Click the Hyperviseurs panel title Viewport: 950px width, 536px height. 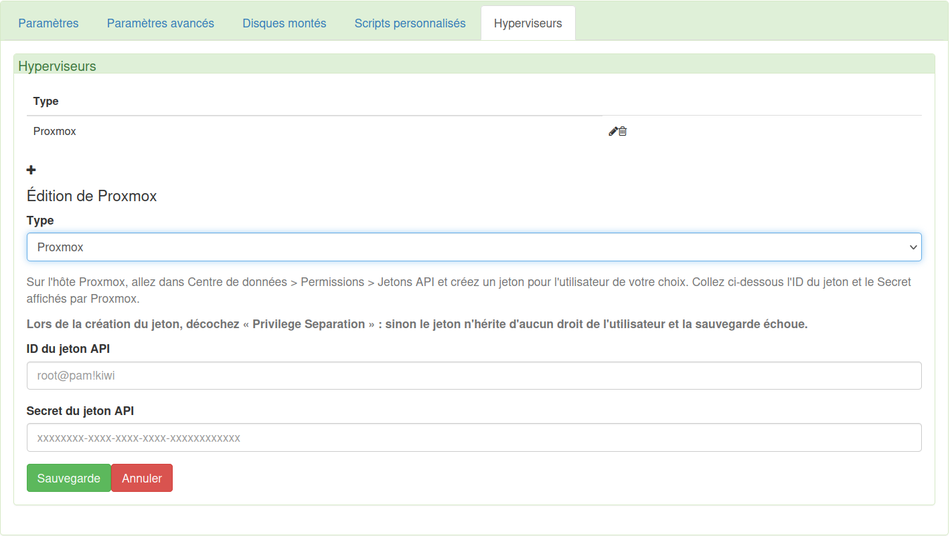click(x=57, y=66)
